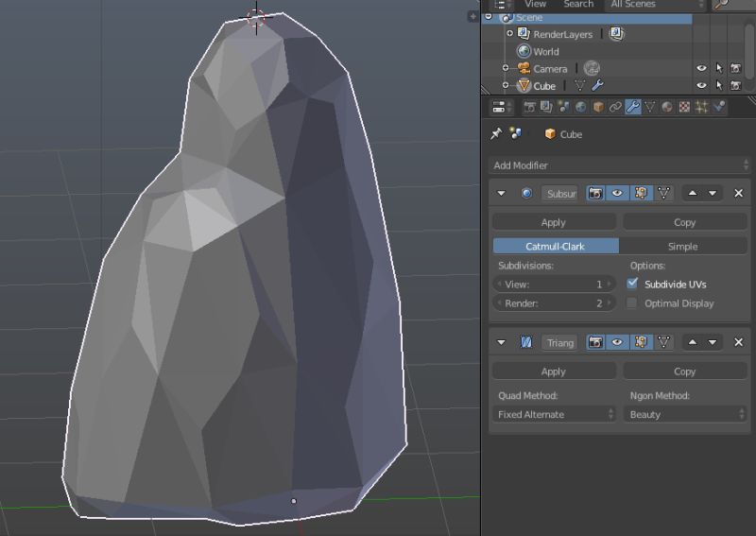756x536 pixels.
Task: Collapse the Scene tree item
Action: [x=489, y=16]
